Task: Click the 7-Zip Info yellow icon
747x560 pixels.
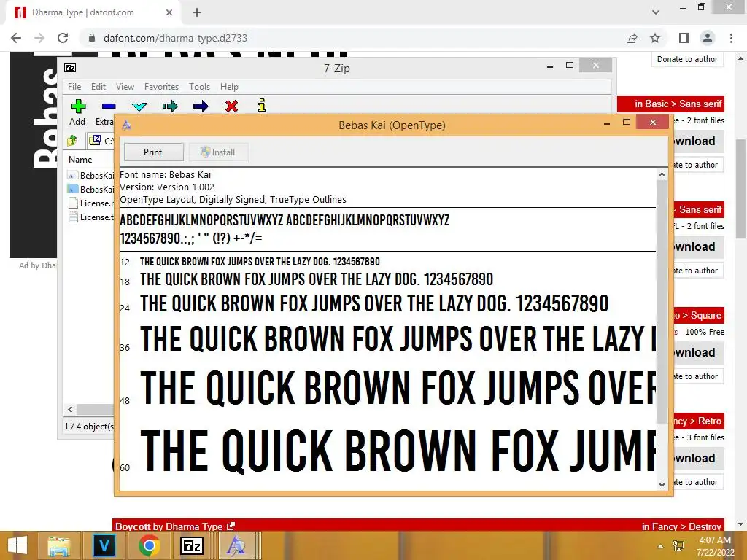Action: click(x=262, y=105)
